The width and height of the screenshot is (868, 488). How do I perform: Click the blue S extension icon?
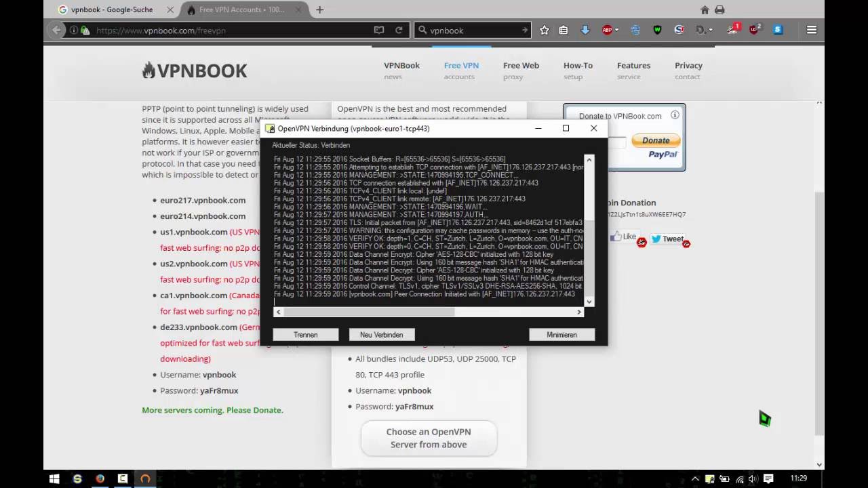click(x=778, y=30)
